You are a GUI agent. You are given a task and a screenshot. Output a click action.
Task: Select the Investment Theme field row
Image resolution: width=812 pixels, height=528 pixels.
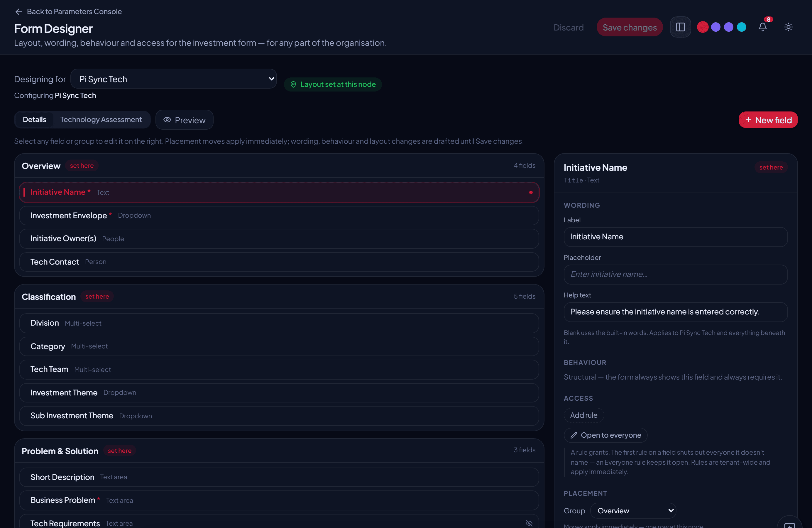point(279,392)
